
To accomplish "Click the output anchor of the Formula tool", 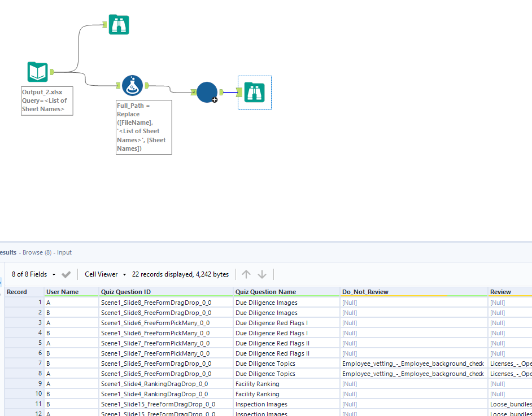I will click(147, 85).
